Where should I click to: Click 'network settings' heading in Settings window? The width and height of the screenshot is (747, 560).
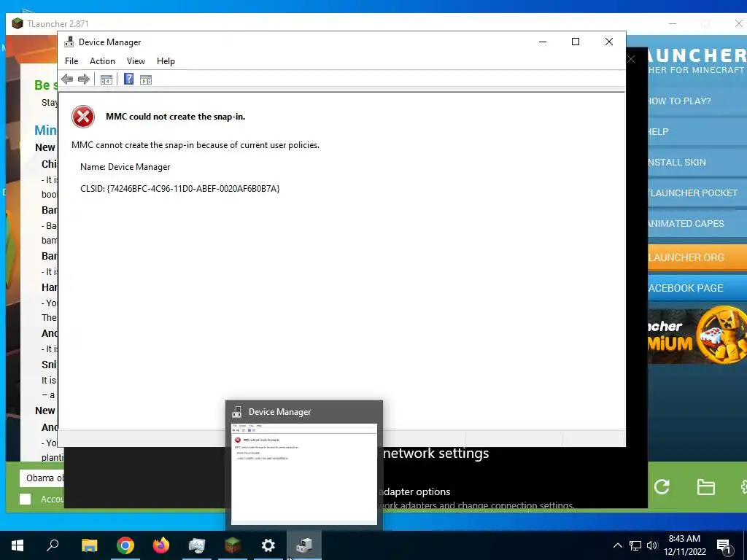pos(436,454)
